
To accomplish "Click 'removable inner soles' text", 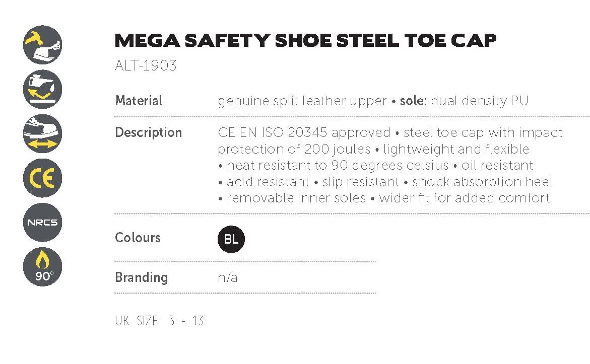I will tap(296, 198).
